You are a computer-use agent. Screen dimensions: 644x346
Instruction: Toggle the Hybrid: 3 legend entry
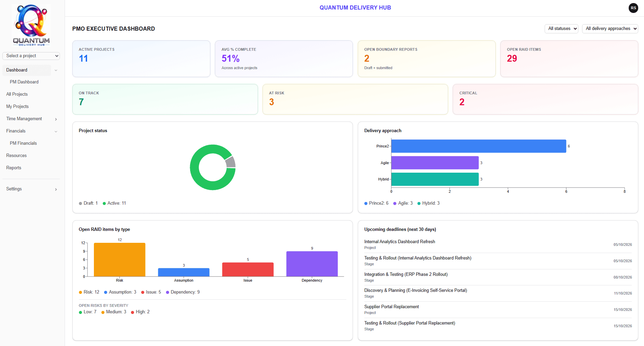429,203
